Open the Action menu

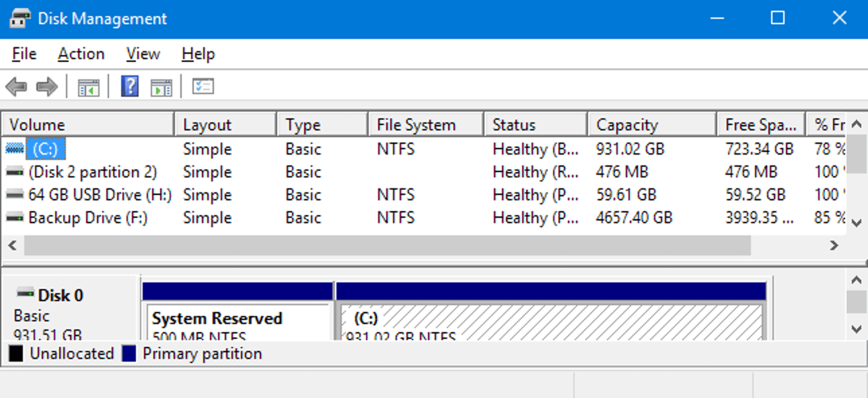point(81,54)
